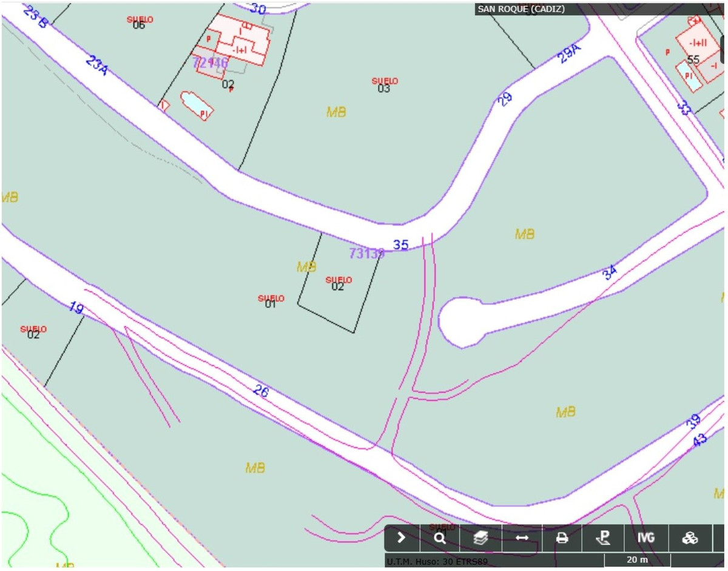Expand the toolbar with the chevron arrow

point(401,538)
